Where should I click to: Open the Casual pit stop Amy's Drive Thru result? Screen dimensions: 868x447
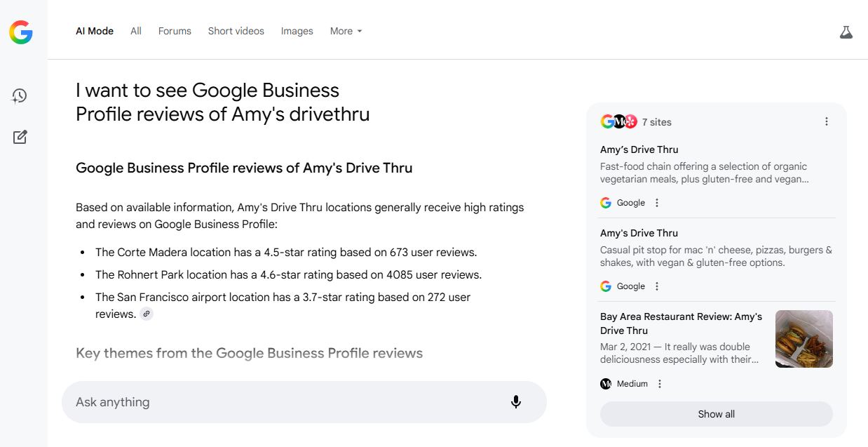click(717, 248)
